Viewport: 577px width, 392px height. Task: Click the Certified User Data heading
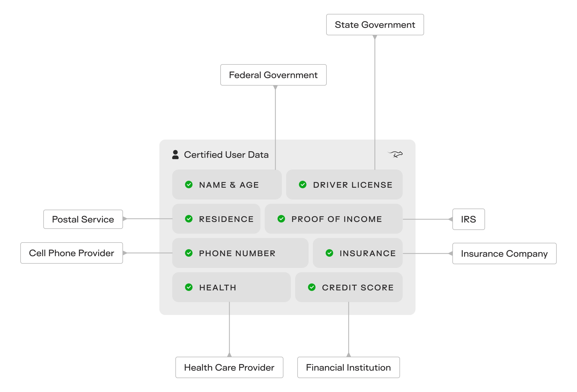click(x=226, y=155)
